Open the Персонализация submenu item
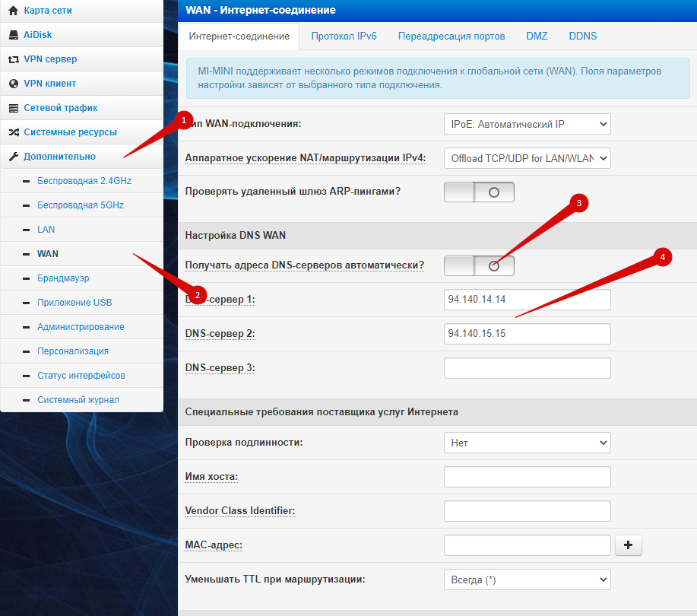 (82, 351)
